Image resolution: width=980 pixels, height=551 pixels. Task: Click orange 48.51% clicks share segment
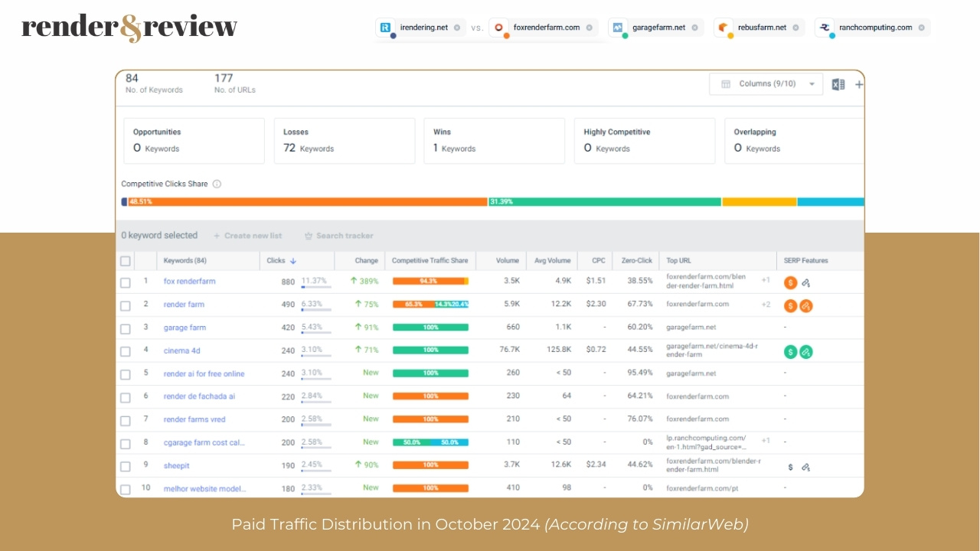[308, 202]
